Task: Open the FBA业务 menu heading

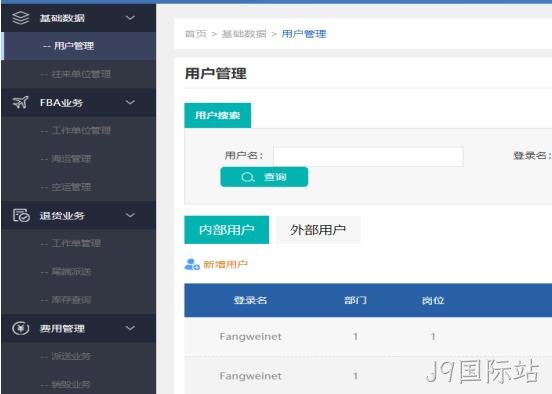Action: pos(61,103)
